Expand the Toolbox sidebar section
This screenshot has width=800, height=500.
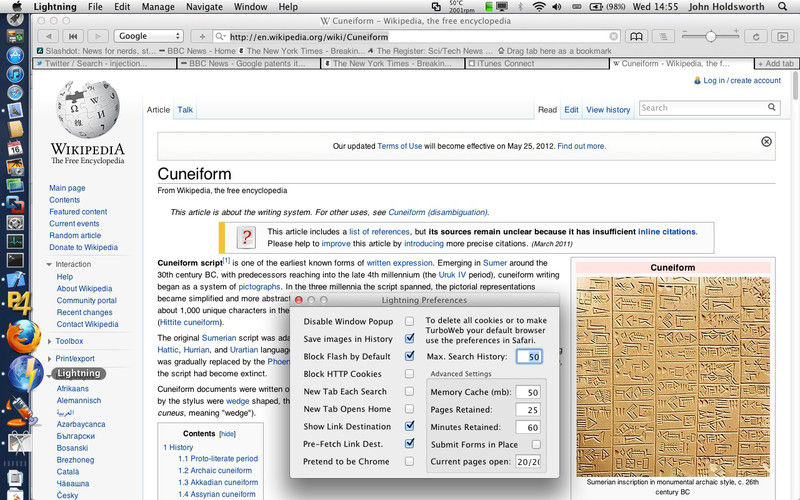pyautogui.click(x=49, y=341)
